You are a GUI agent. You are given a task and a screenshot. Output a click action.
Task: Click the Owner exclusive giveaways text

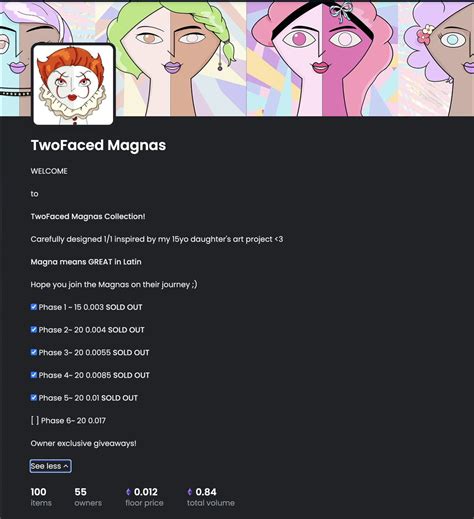[83, 443]
